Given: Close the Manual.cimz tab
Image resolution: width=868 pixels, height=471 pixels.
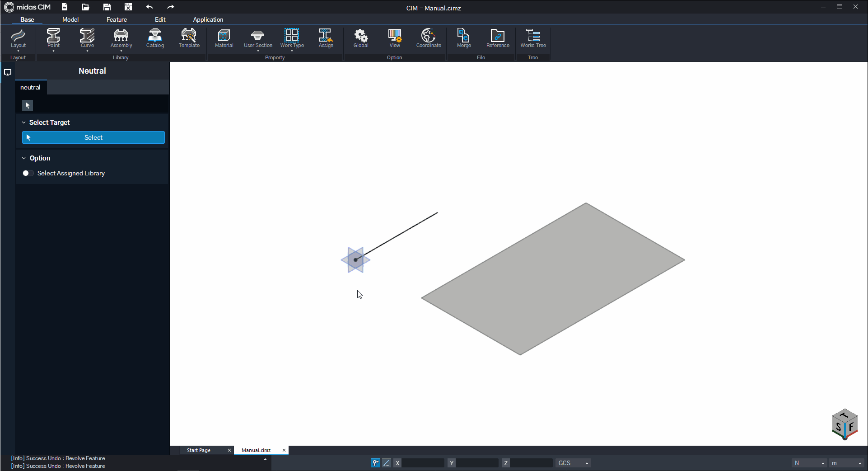Looking at the screenshot, I should click(x=284, y=450).
